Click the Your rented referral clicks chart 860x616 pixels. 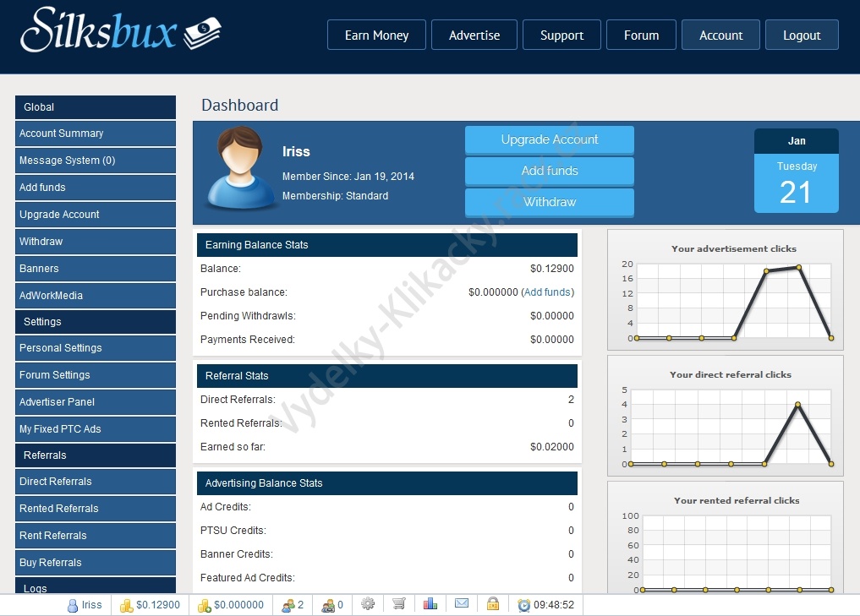coord(725,537)
